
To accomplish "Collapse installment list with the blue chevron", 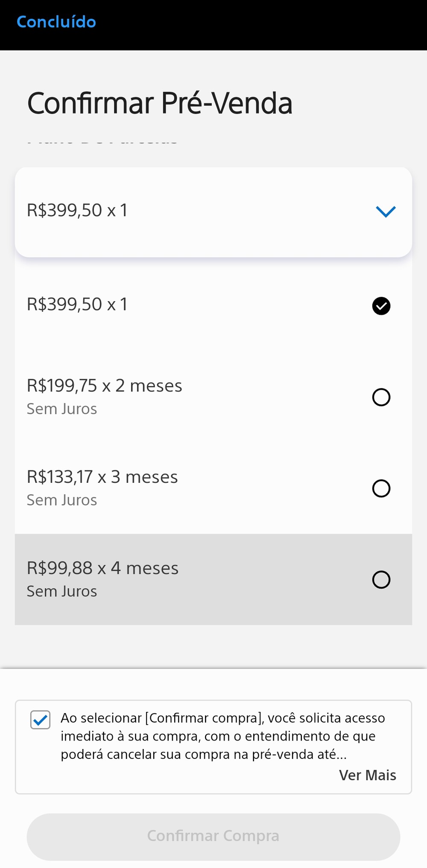I will tap(386, 211).
